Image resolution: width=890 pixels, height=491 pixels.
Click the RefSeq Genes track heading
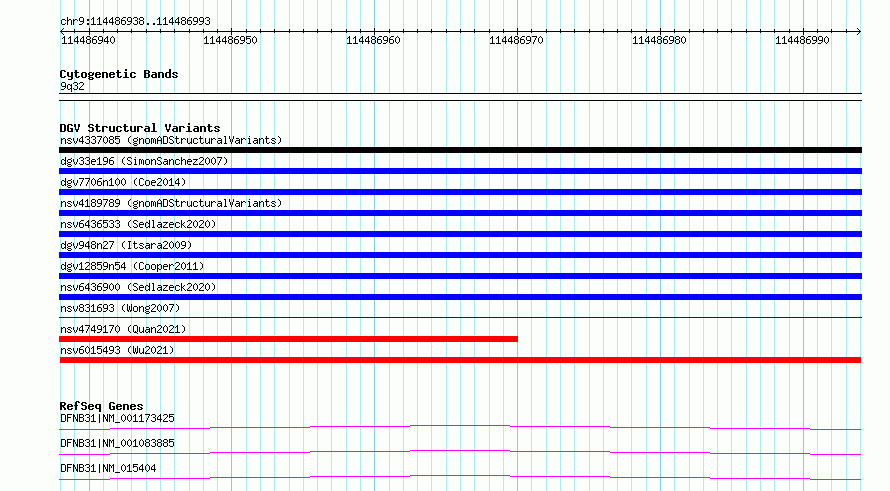click(x=101, y=406)
